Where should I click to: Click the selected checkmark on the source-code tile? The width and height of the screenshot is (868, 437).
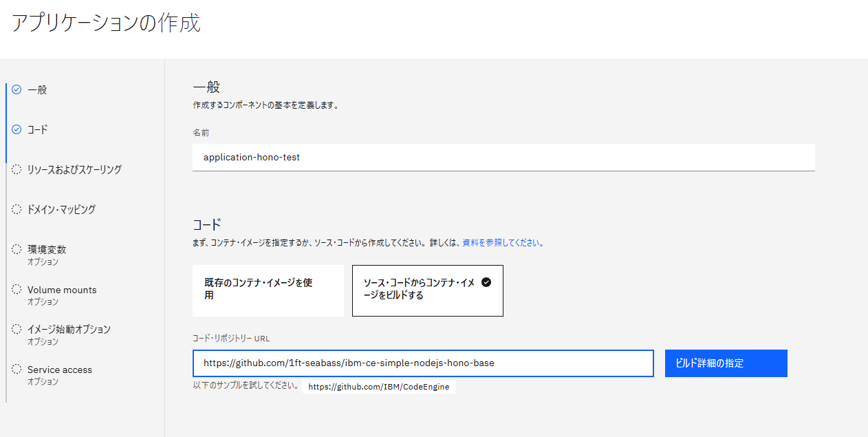[486, 282]
